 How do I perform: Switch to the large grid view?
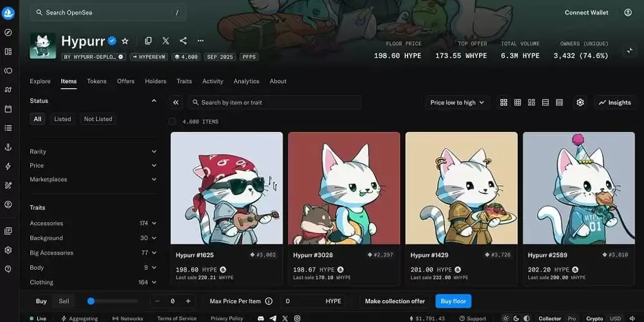504,102
